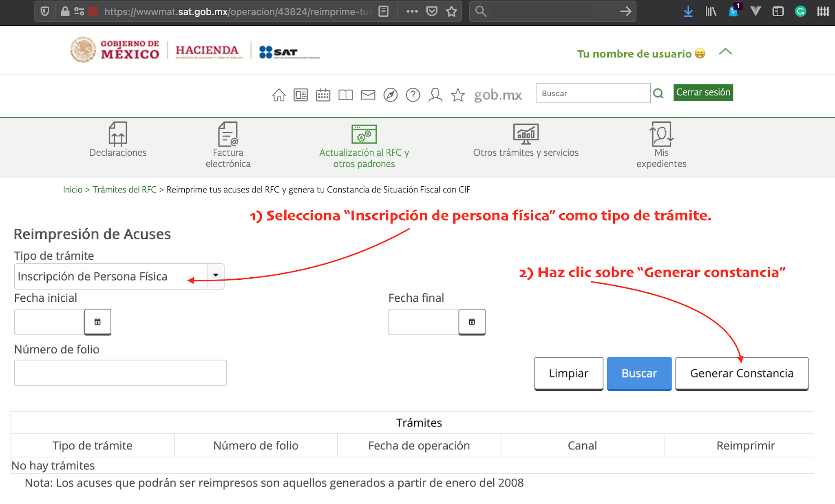
Task: Click the green search magnifier icon
Action: (658, 93)
